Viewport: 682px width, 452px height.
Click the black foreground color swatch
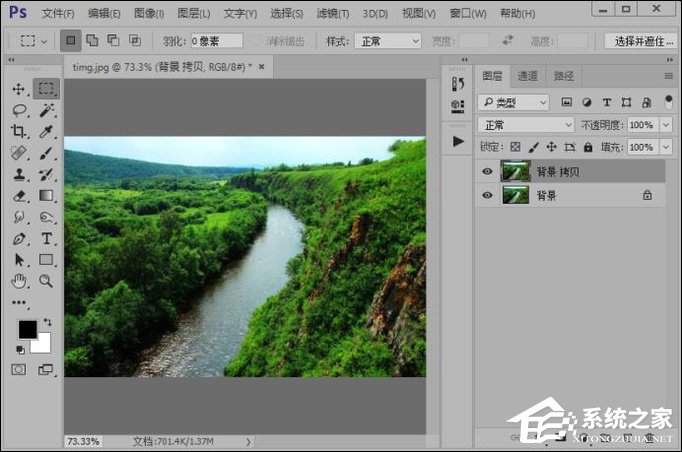27,329
